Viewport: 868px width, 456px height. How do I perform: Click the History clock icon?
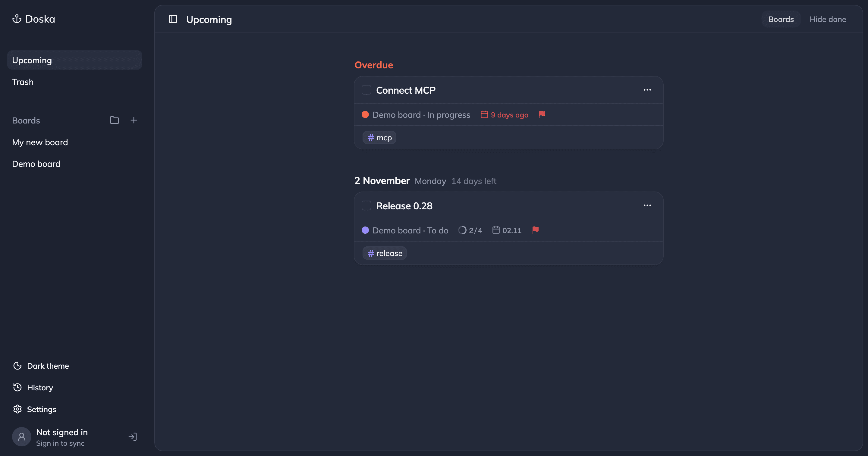17,387
